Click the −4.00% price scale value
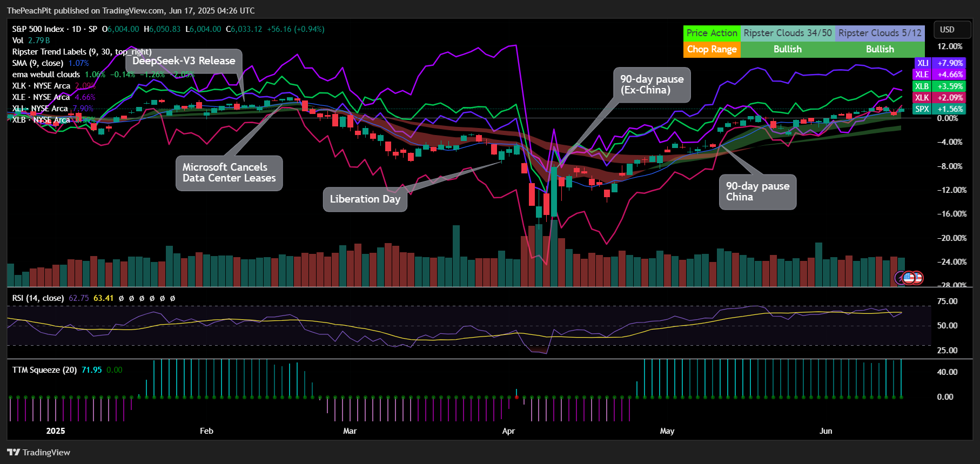 (x=950, y=142)
